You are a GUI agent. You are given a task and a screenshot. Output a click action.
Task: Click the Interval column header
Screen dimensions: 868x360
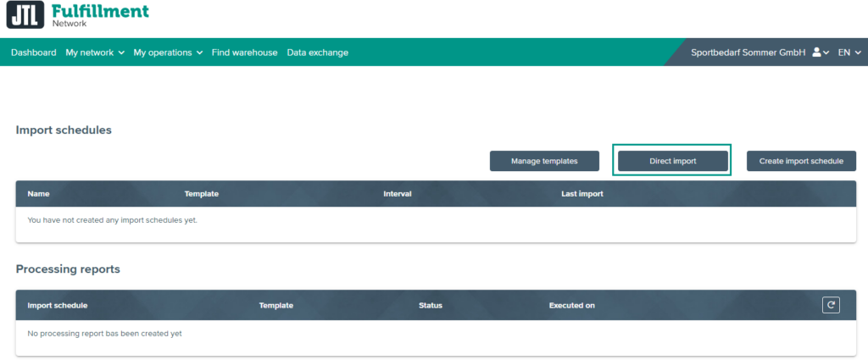(x=397, y=194)
